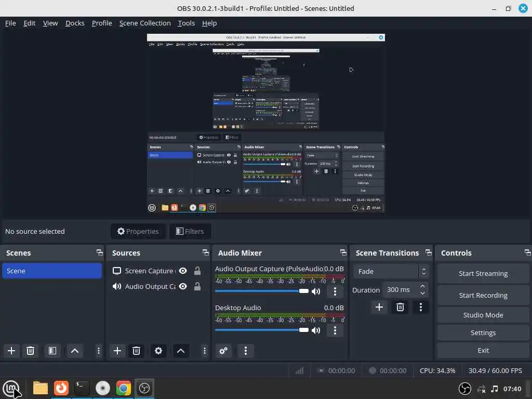Add a new scene with plus icon
Screen dimensions: 532x399
[11, 351]
